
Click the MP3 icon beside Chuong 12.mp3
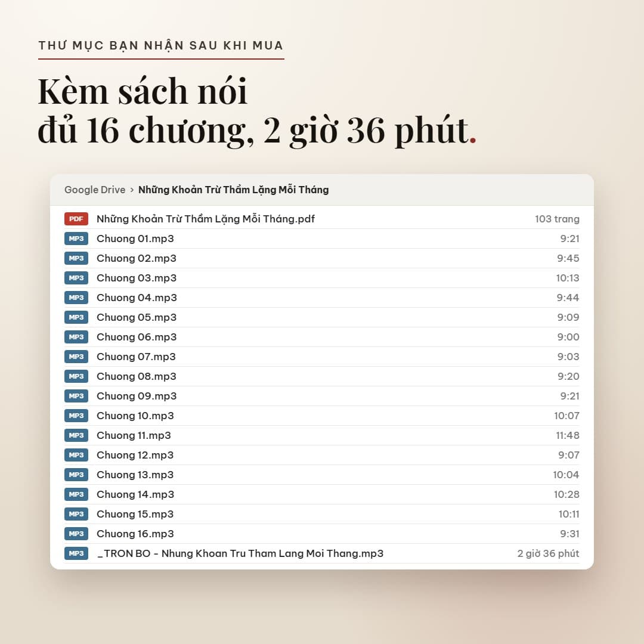click(76, 456)
